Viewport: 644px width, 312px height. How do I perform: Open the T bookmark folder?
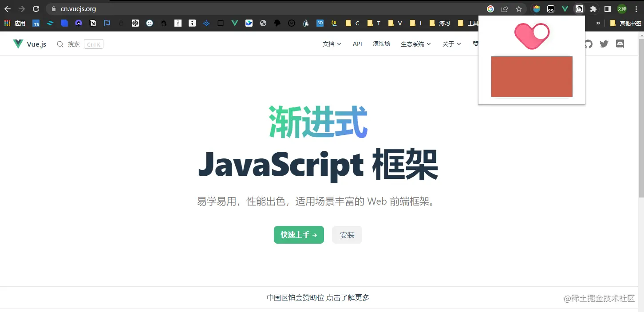[x=374, y=23]
